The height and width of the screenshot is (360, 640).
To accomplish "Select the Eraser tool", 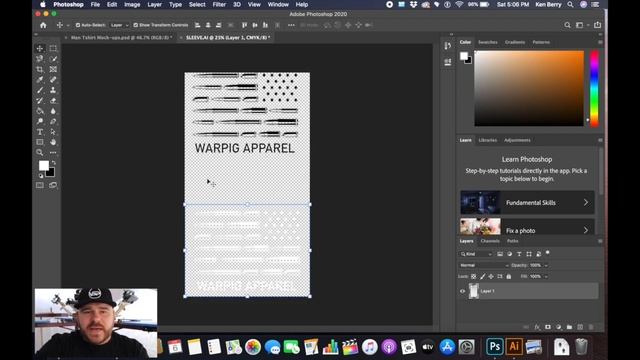I will pos(53,100).
